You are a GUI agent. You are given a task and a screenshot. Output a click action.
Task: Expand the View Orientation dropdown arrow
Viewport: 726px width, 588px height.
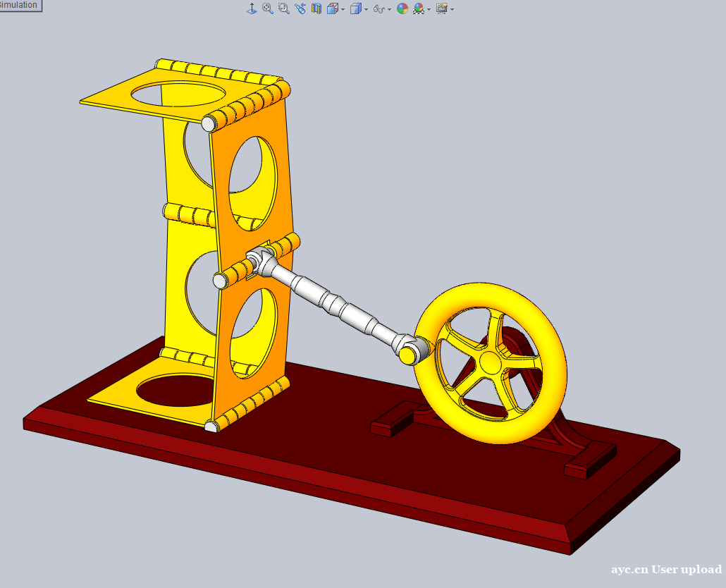pyautogui.click(x=343, y=9)
